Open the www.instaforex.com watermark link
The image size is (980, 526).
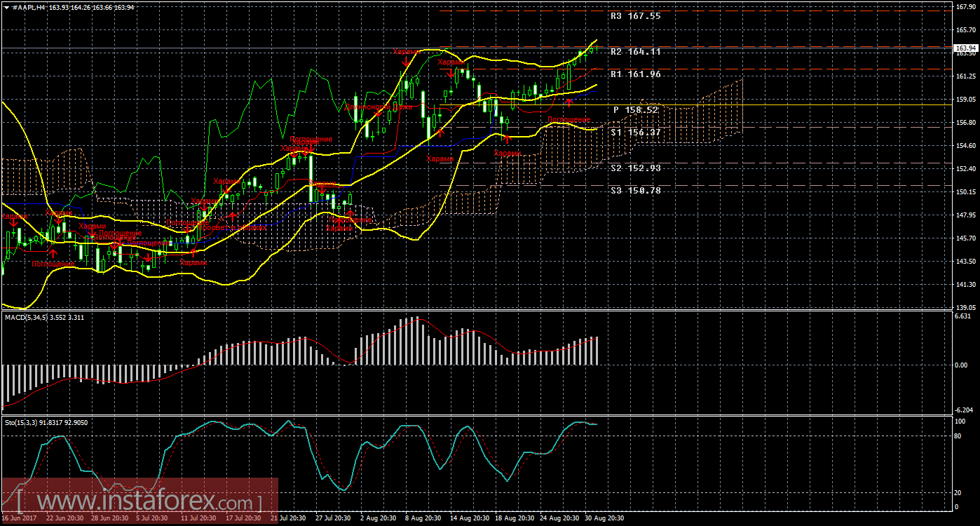click(x=139, y=503)
